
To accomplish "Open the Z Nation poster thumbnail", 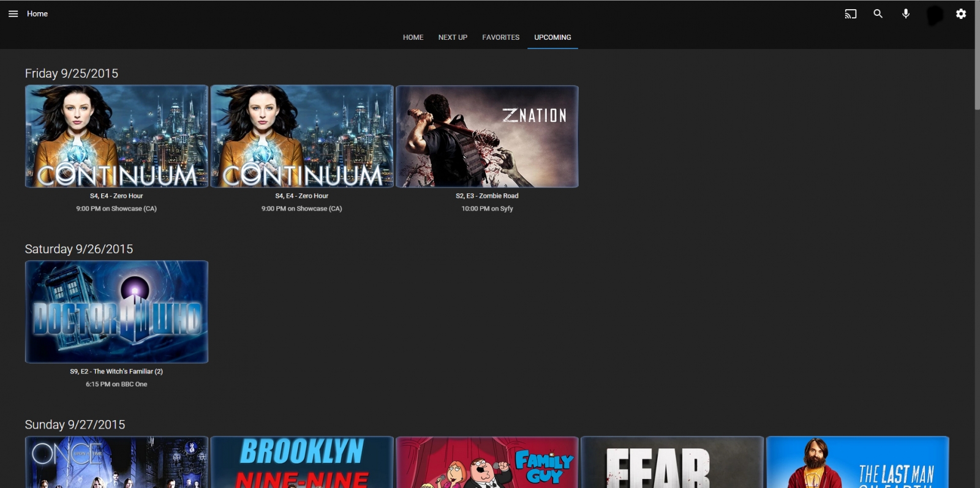I will (x=487, y=137).
